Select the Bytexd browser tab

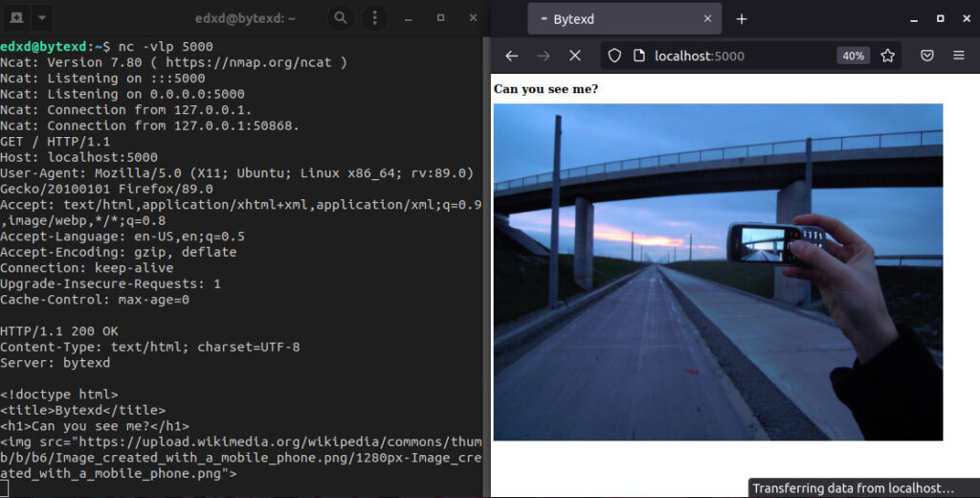tap(624, 19)
